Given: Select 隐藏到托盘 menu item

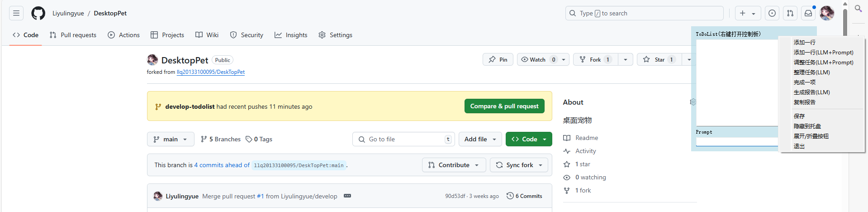Looking at the screenshot, I should pos(821,126).
